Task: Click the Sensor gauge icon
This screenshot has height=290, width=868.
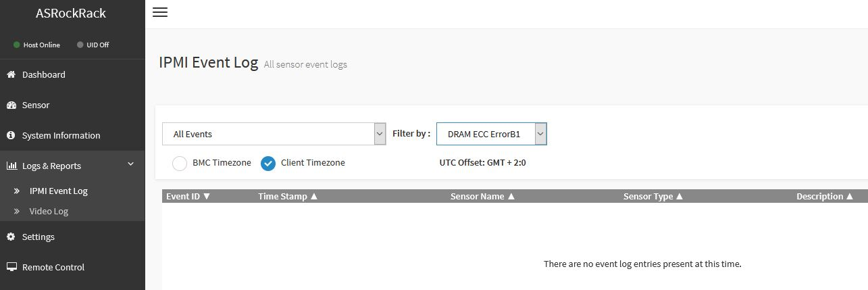Action: pos(11,105)
